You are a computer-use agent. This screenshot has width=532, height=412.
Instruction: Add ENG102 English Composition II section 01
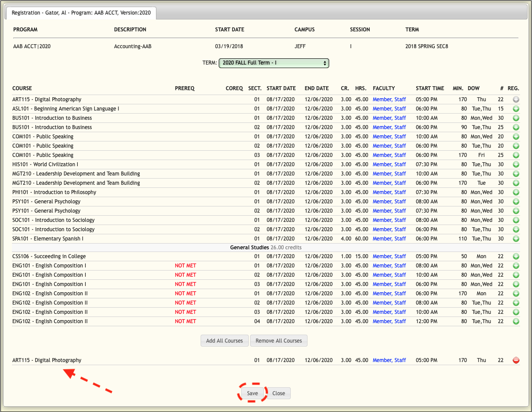516,294
